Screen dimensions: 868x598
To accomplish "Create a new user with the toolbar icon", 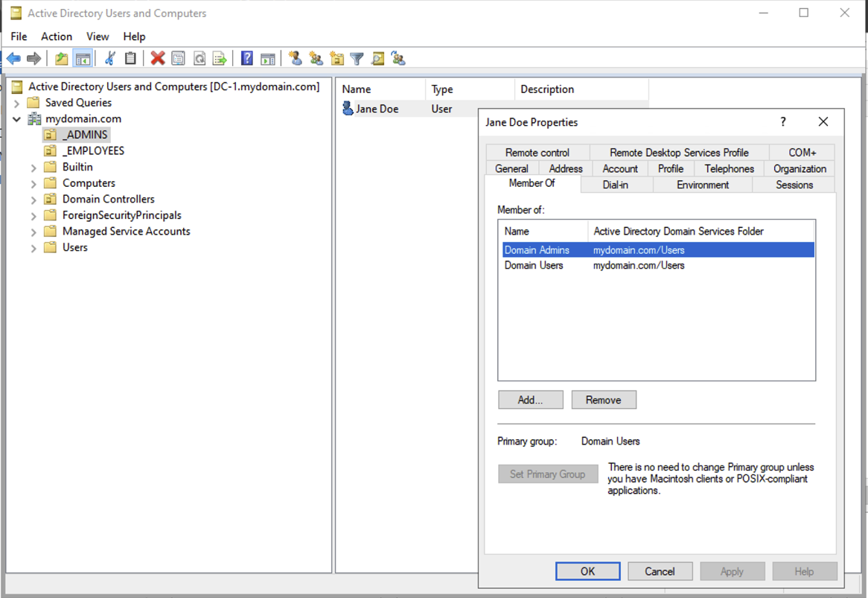I will [295, 58].
